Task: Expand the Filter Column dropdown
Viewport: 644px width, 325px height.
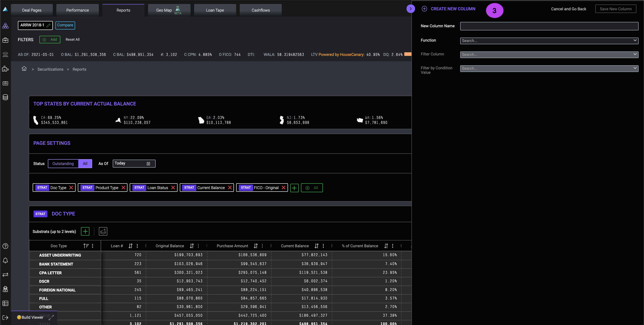Action: [549, 55]
